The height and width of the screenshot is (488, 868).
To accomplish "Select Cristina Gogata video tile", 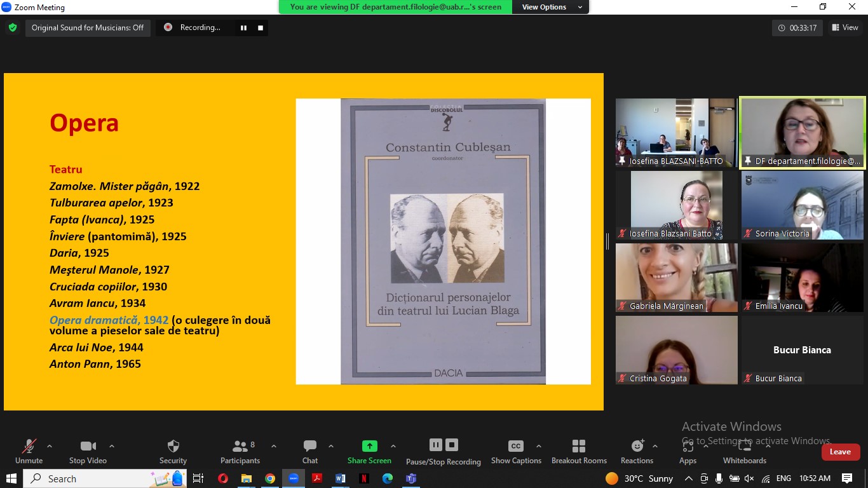I will click(676, 350).
